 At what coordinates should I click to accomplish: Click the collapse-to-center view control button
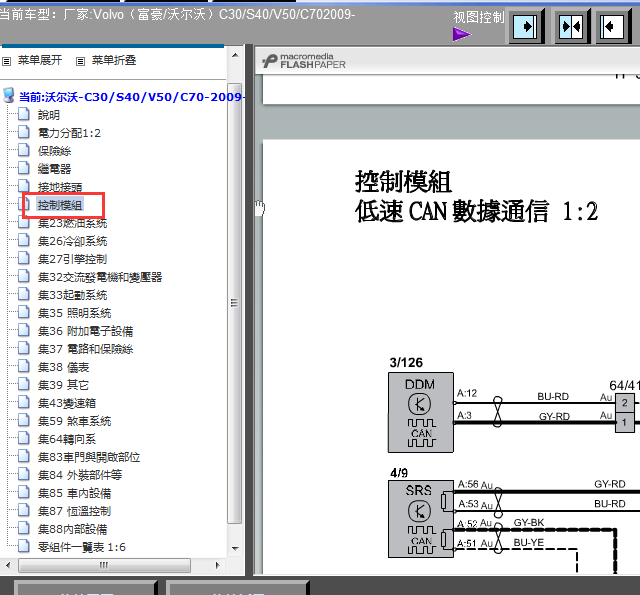(571, 27)
